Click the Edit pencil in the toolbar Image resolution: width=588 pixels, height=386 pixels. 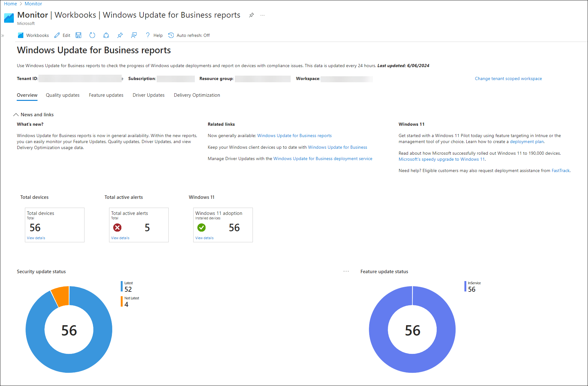(x=62, y=35)
